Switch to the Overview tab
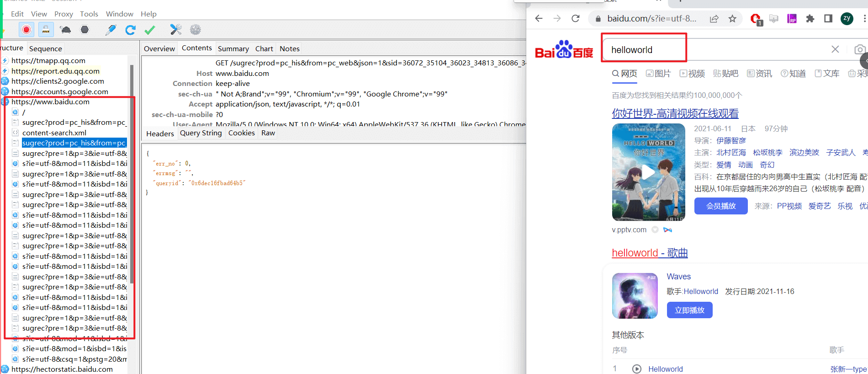Screen dimensions: 868x374 (x=159, y=48)
